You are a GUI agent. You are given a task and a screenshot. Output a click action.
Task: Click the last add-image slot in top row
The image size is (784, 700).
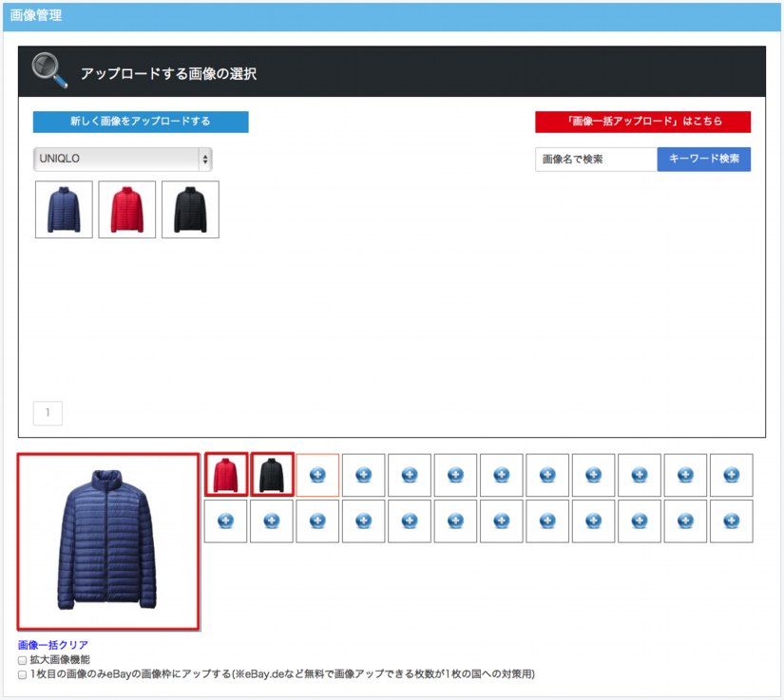point(731,475)
